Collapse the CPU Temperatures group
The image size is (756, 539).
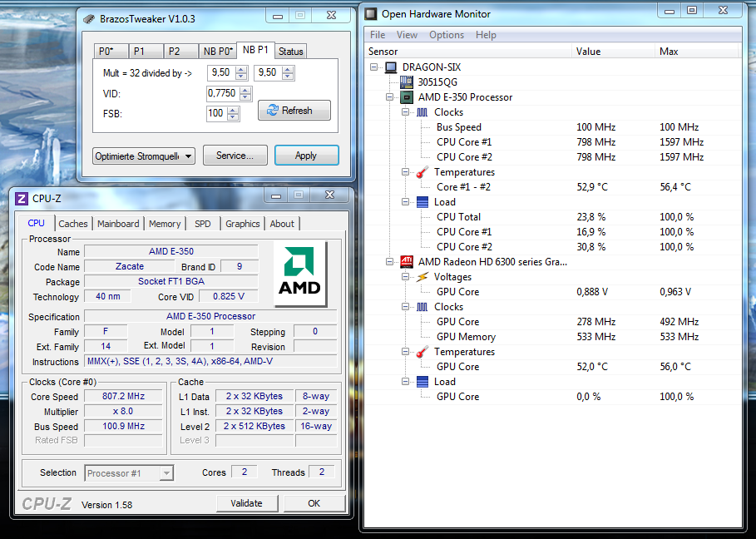(406, 172)
